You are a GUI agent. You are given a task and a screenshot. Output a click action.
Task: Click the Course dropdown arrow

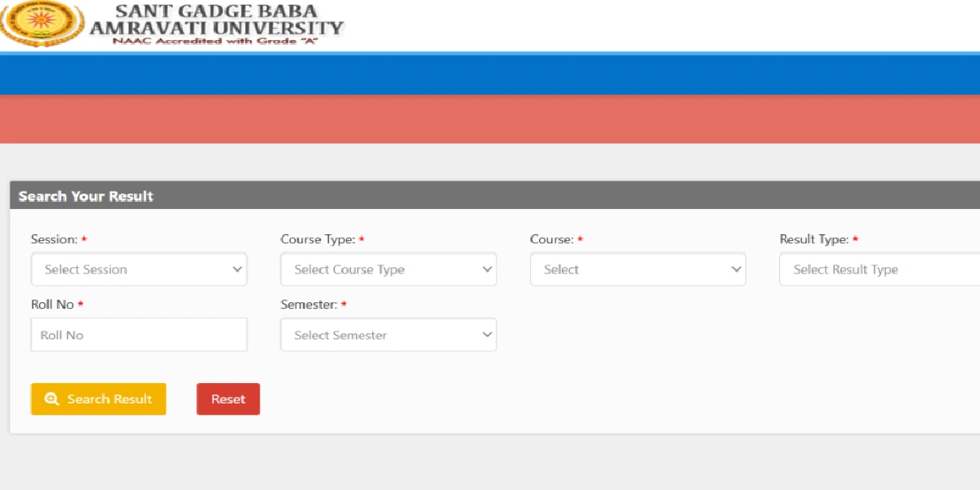coord(737,269)
